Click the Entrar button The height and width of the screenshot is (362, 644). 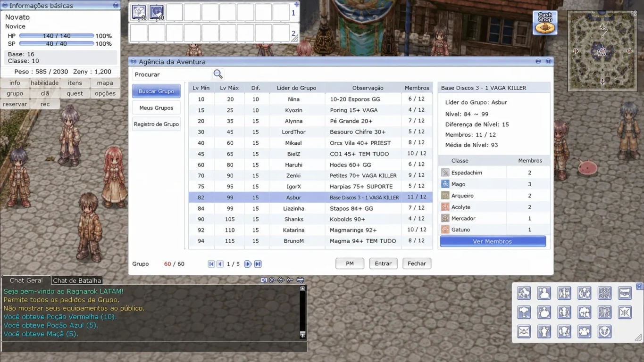tap(383, 263)
